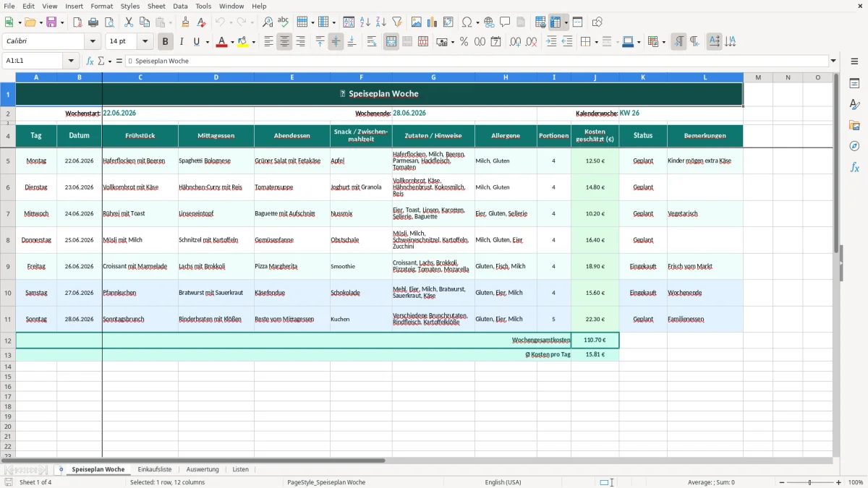Toggle Align Left
The width and height of the screenshot is (868, 488).
click(x=268, y=42)
